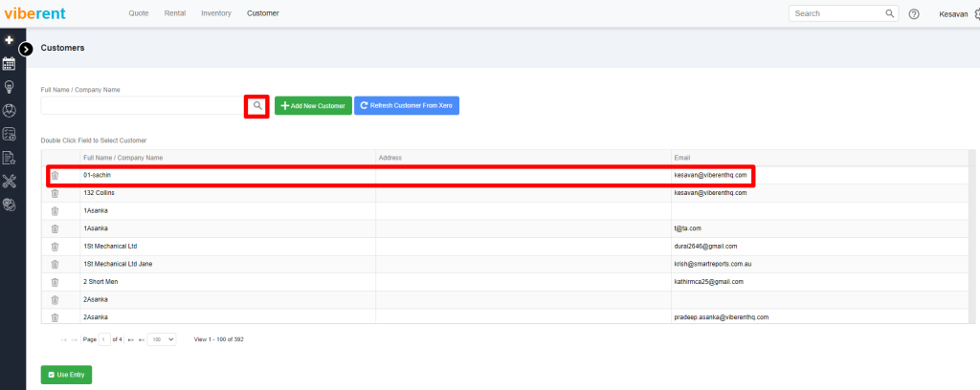Click Refresh Customer From Xero button
Screen dimensions: 980x390
[406, 105]
